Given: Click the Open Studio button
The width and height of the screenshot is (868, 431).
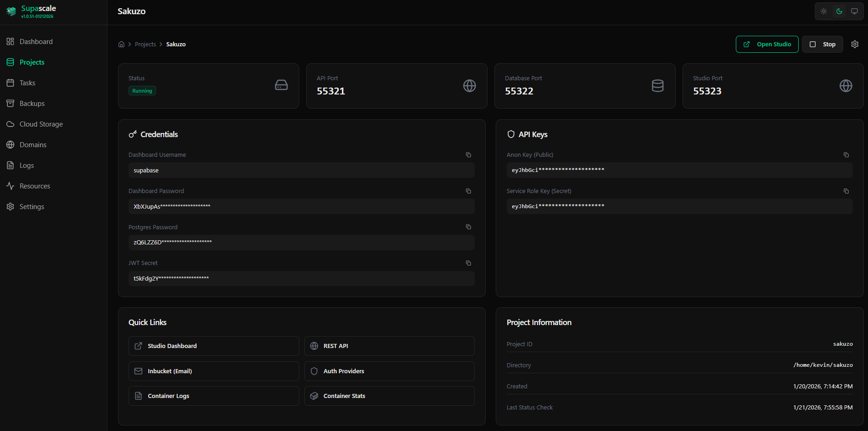Looking at the screenshot, I should tap(767, 44).
